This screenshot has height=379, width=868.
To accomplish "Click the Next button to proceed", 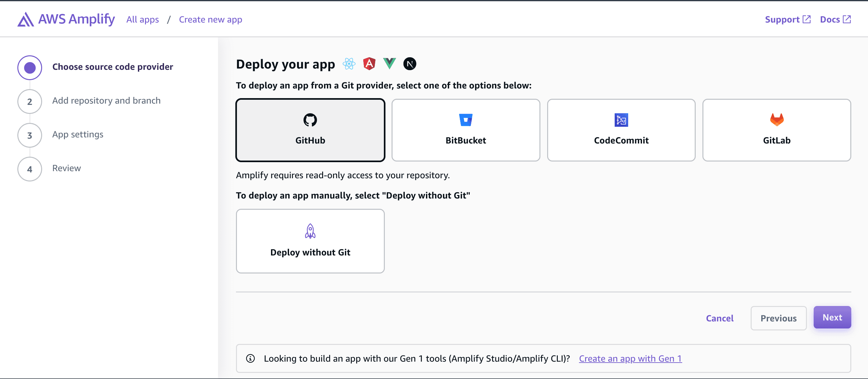I will pyautogui.click(x=833, y=317).
